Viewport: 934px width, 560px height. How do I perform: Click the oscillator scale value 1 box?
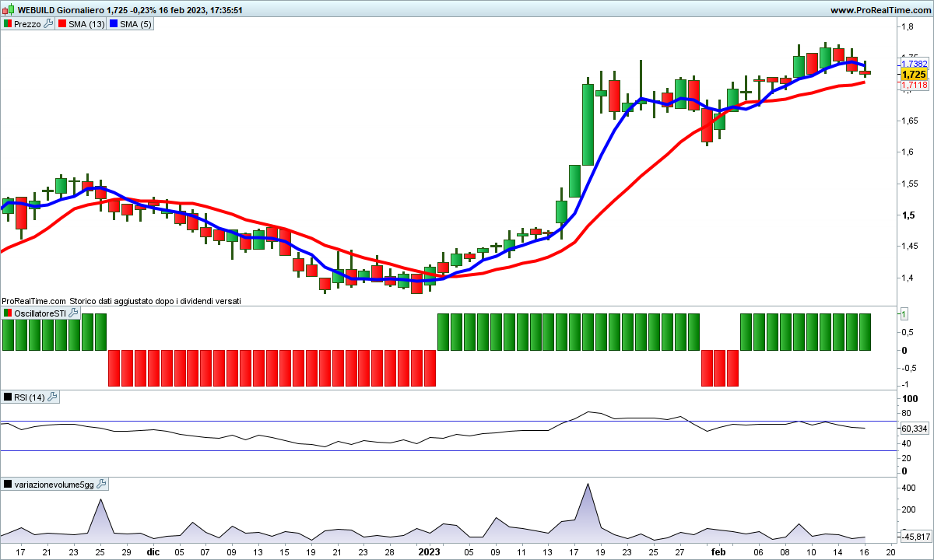click(x=904, y=313)
